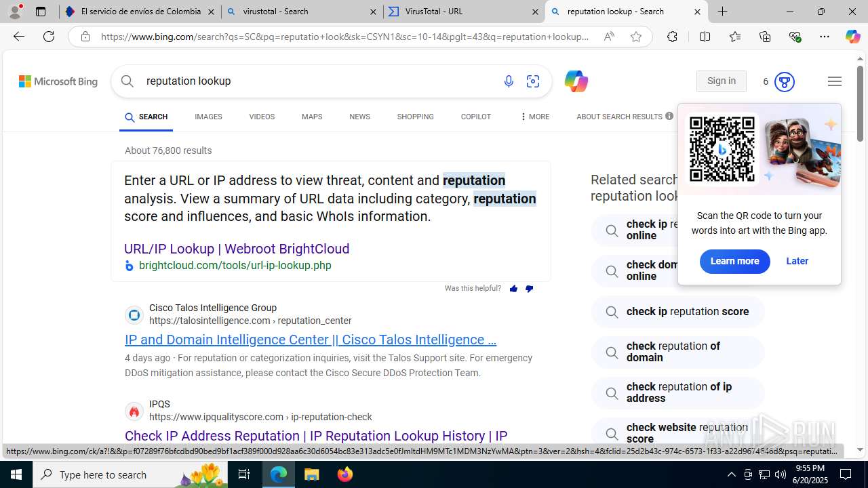Click the Bing app QR code
Screen dimensions: 868x488
point(722,149)
